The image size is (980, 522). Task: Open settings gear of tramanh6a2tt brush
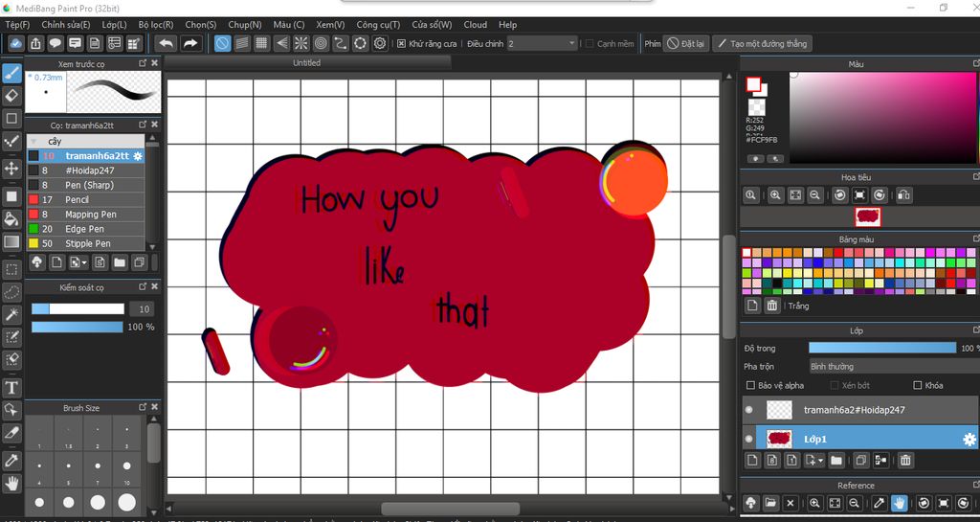pyautogui.click(x=138, y=156)
